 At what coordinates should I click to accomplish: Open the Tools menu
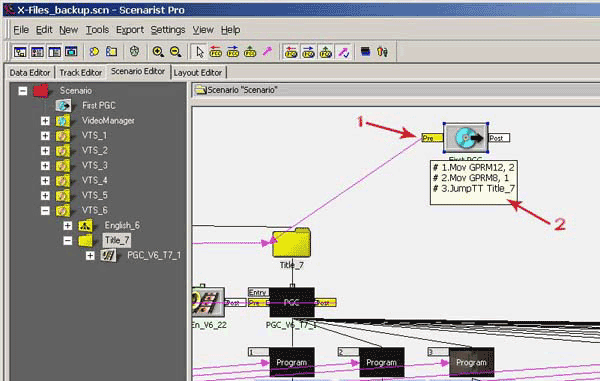pyautogui.click(x=97, y=30)
